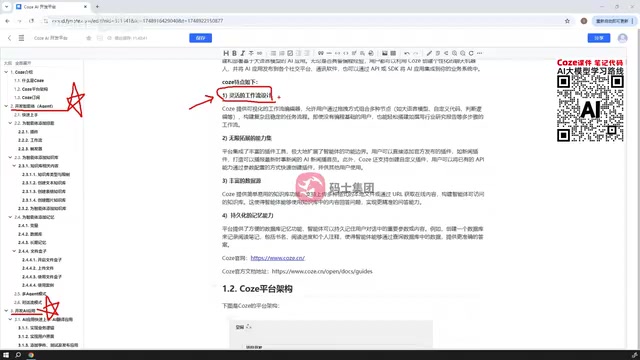
Task: Click the heading 4) 持久化的记忆能力
Action: coord(248,215)
